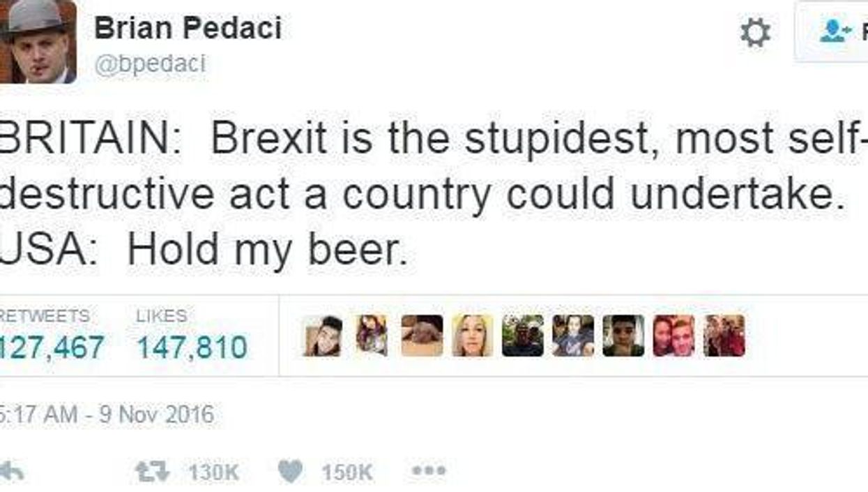Screen dimensions: 868x492
Task: Click the last liker avatar in red tones
Action: (x=724, y=336)
